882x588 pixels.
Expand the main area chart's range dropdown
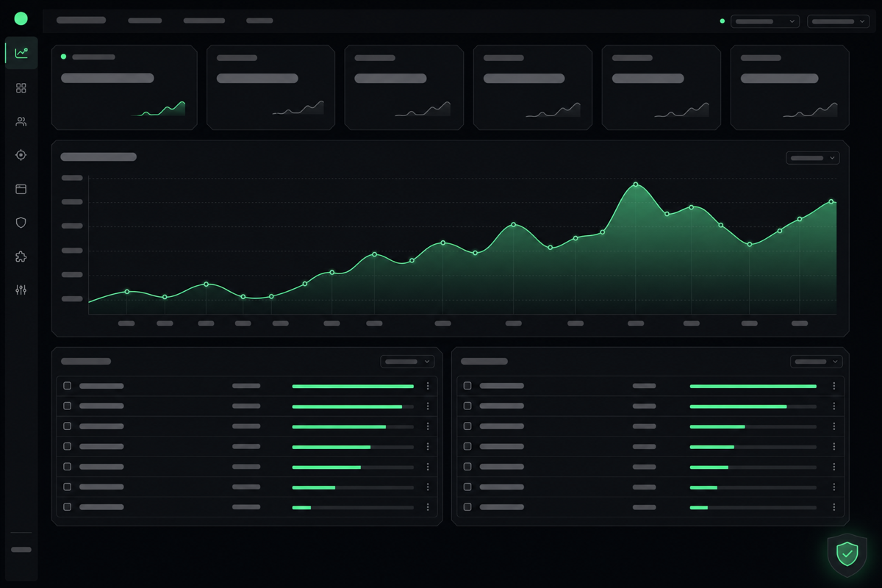[x=813, y=158]
